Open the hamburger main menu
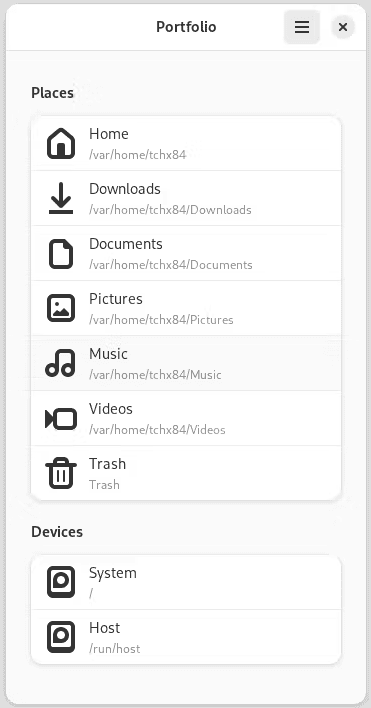The height and width of the screenshot is (708, 371). click(x=302, y=27)
